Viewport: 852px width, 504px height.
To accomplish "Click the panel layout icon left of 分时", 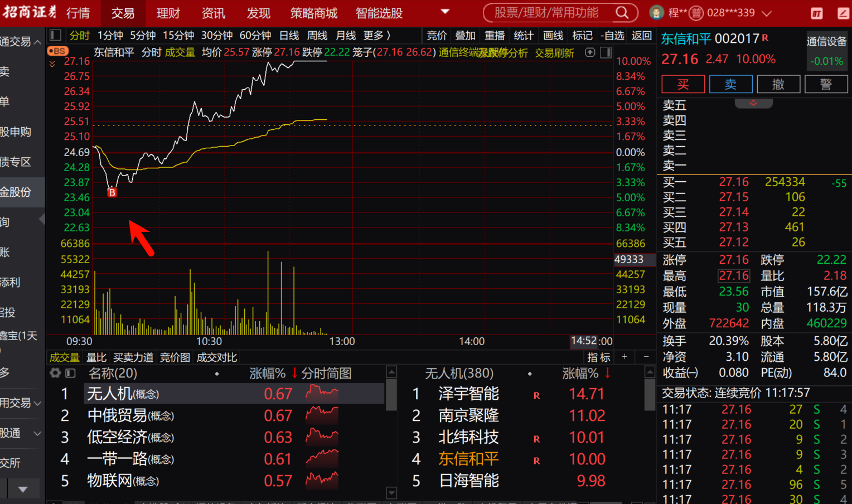I will 55,36.
